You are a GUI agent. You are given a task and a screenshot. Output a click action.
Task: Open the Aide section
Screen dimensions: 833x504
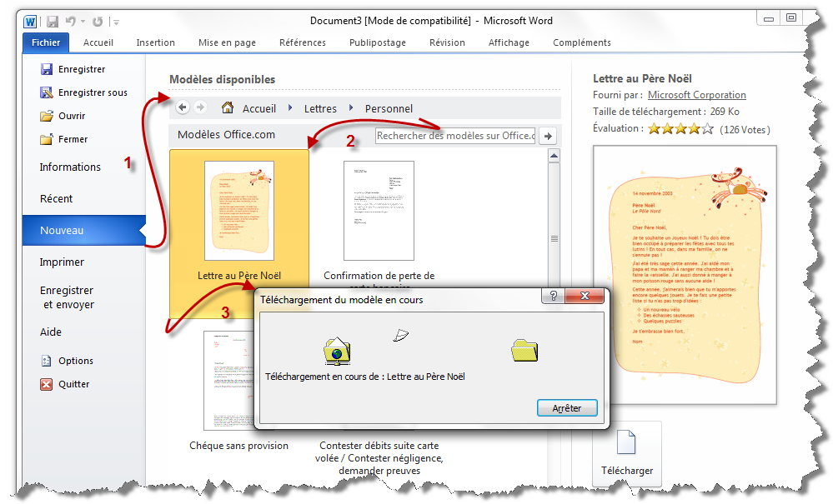51,332
